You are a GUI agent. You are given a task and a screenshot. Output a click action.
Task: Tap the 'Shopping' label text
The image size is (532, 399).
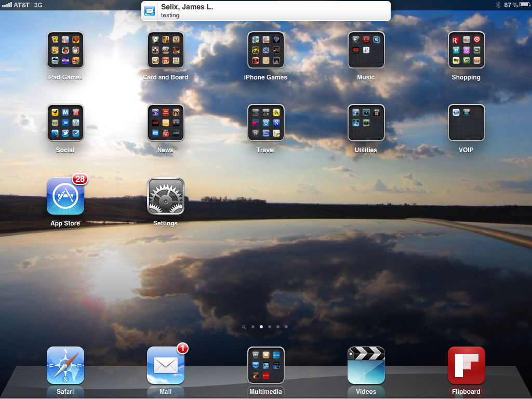[x=466, y=77]
